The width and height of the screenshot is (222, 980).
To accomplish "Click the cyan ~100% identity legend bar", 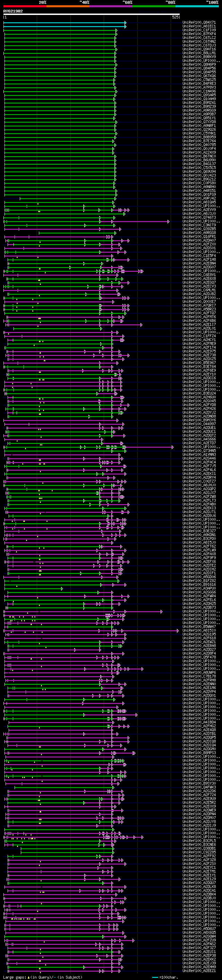I will [197, 6].
